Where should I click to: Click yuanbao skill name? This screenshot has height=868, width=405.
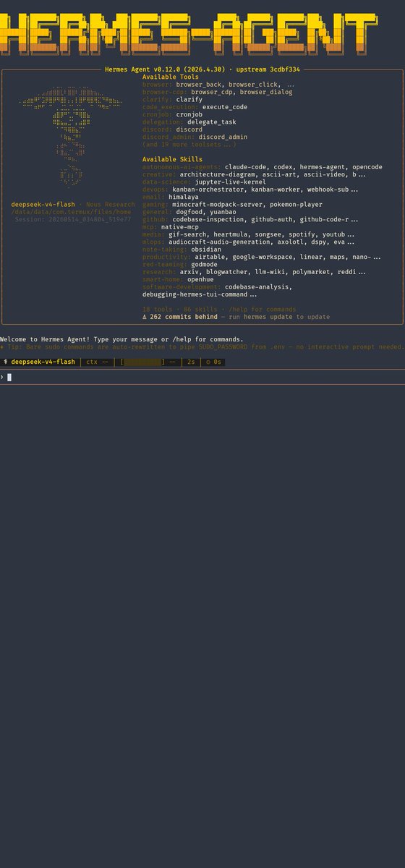click(223, 212)
